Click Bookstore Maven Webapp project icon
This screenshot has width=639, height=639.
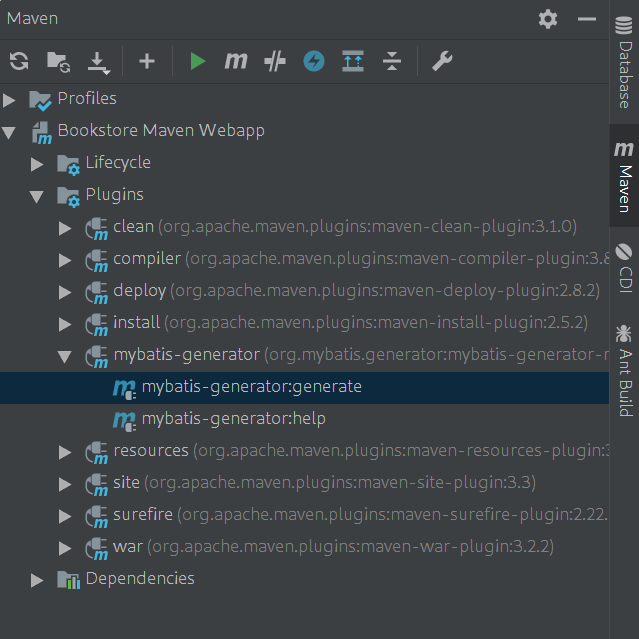pyautogui.click(x=42, y=133)
